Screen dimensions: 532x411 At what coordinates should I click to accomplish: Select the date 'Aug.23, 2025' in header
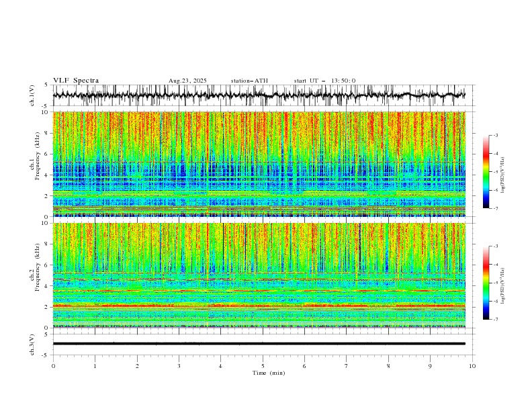(187, 81)
